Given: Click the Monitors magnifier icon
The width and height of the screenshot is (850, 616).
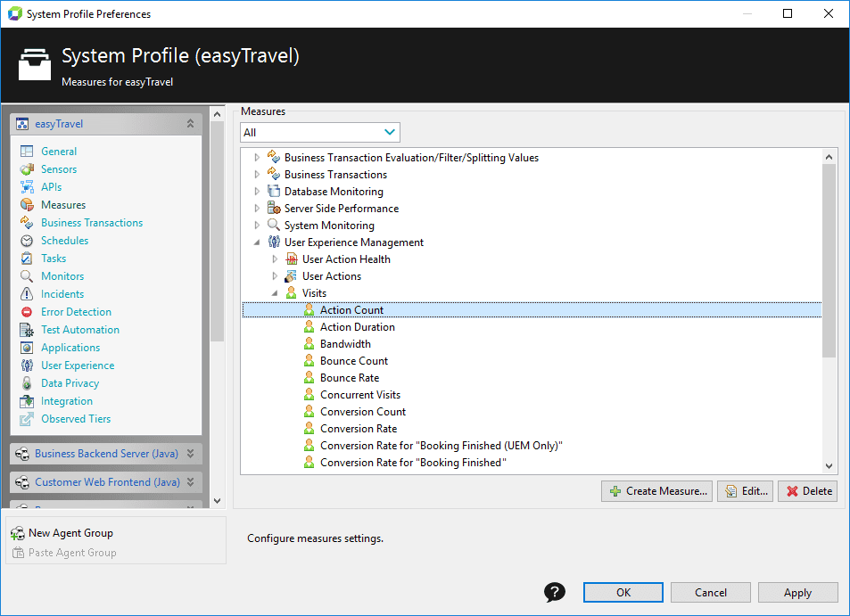Looking at the screenshot, I should click(x=27, y=276).
